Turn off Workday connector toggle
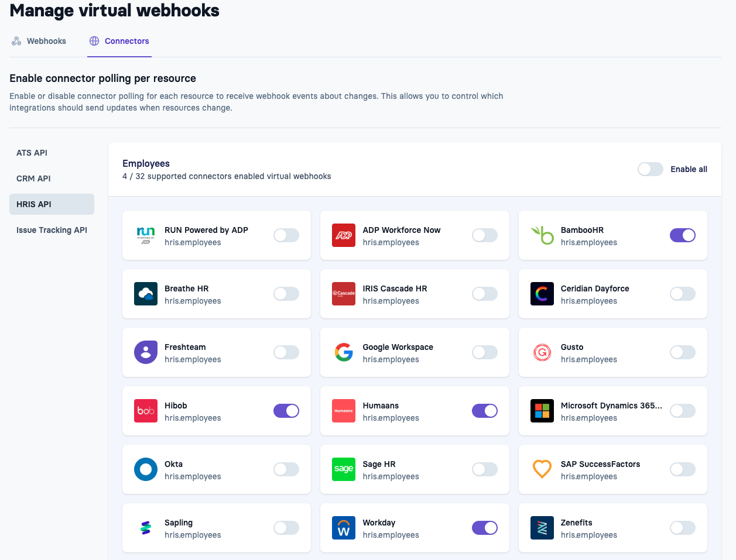Screen dimensions: 736x560 (485, 528)
